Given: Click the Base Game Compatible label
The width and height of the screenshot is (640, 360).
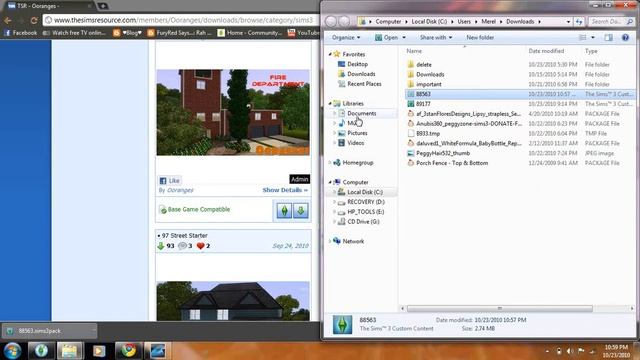Looking at the screenshot, I should click(x=199, y=209).
